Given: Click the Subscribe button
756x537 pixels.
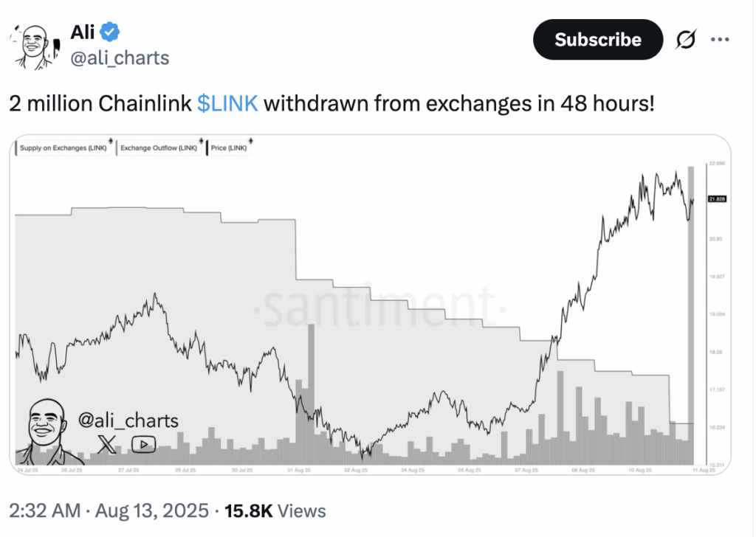Looking at the screenshot, I should click(x=598, y=40).
